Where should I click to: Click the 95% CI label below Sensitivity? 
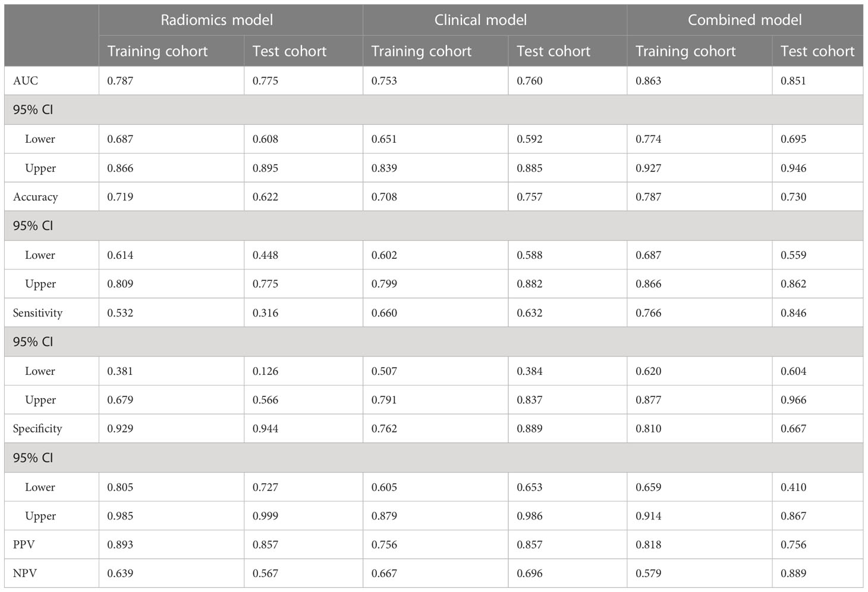(33, 342)
